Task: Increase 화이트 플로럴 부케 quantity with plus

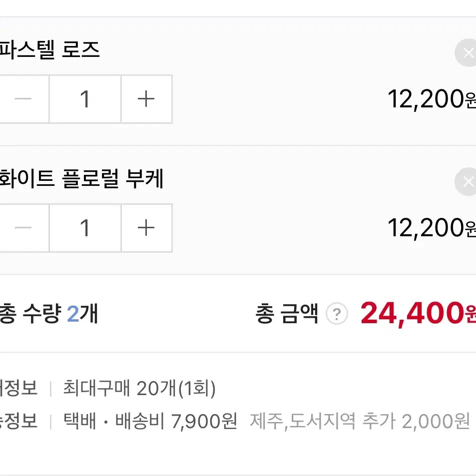Action: [x=147, y=228]
